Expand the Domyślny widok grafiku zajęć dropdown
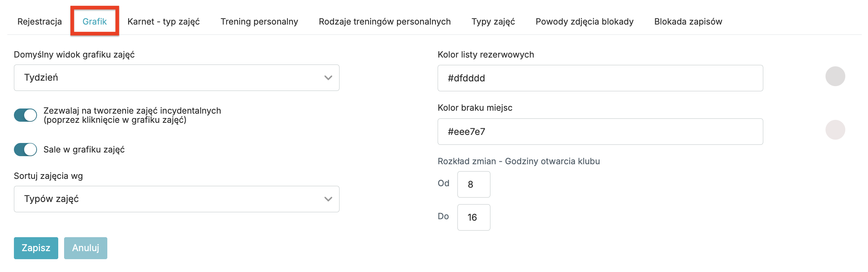The image size is (868, 272). pos(176,78)
